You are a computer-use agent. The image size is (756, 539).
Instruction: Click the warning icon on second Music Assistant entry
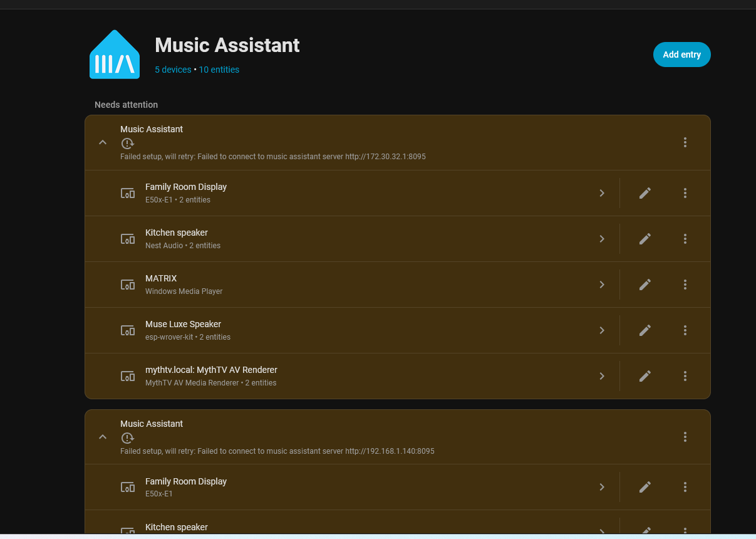point(127,438)
